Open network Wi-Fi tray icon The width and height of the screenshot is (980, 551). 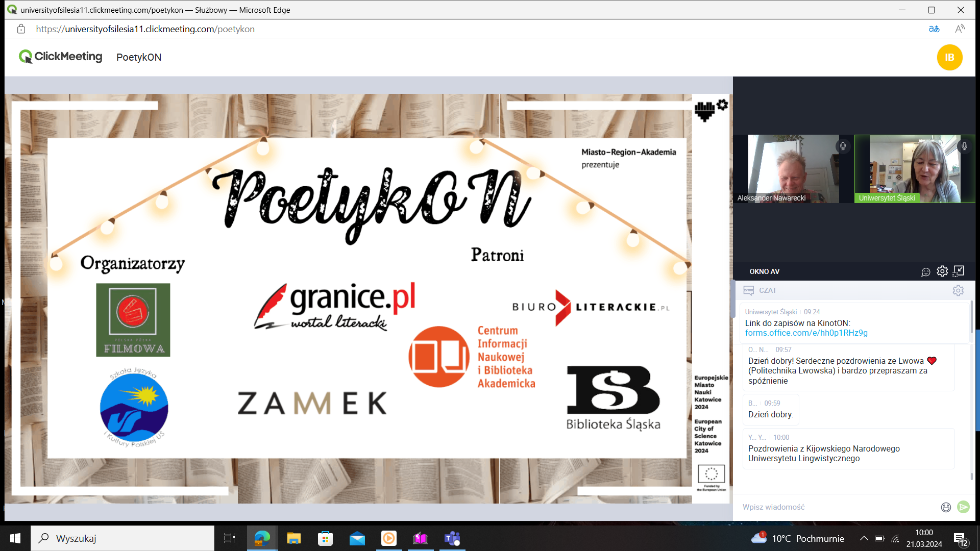896,538
